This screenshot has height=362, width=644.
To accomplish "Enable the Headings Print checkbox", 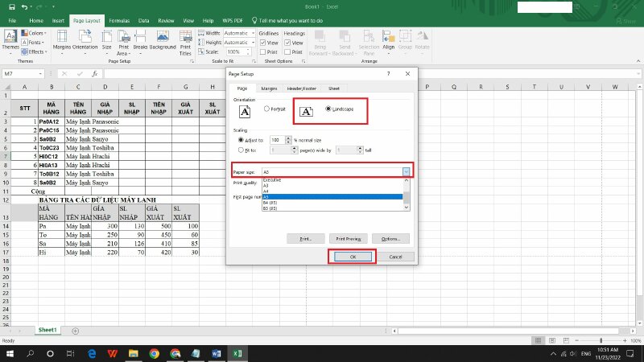I will coord(289,51).
